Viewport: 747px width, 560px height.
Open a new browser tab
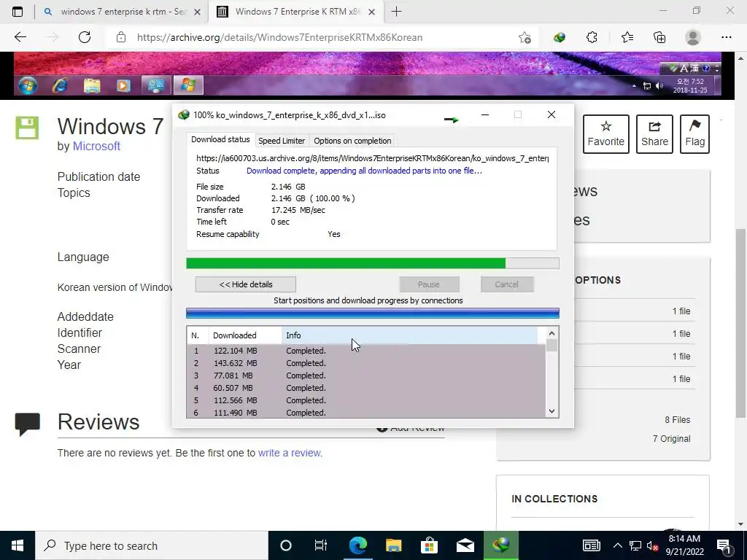396,12
